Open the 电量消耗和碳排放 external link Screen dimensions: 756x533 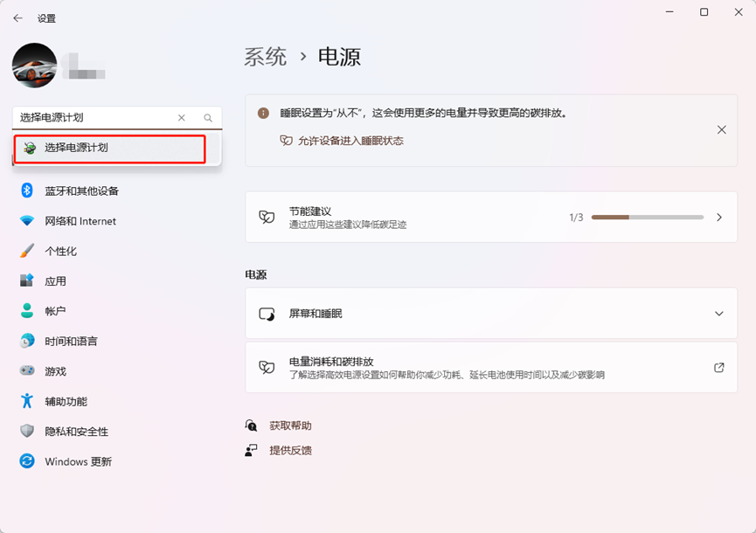point(719,368)
